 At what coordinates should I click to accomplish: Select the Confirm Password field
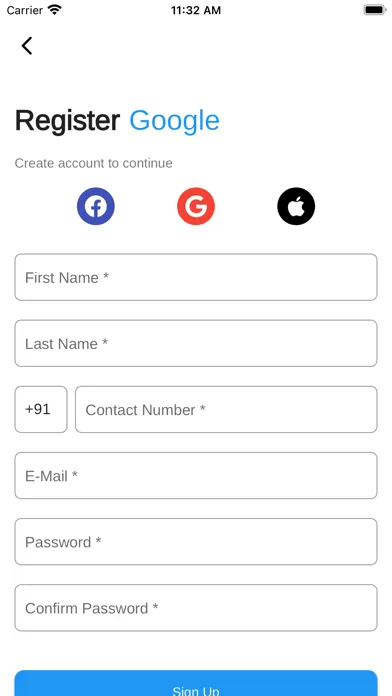196,608
